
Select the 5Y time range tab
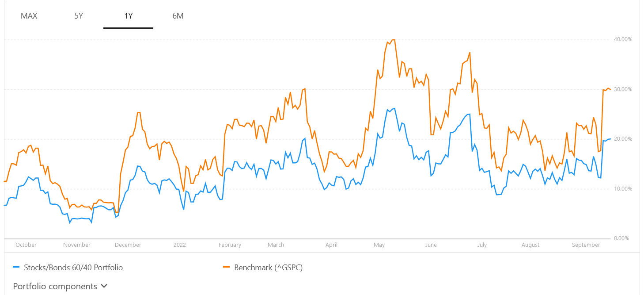pyautogui.click(x=79, y=16)
